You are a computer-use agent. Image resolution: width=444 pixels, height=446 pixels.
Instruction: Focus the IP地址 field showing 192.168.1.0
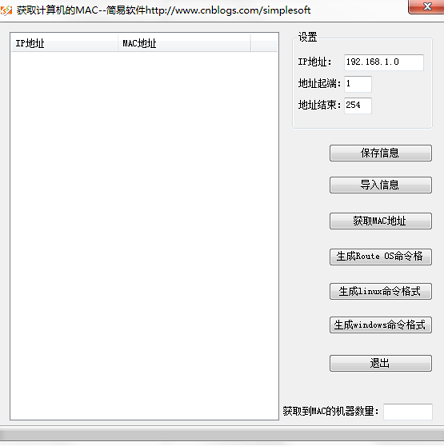click(384, 62)
